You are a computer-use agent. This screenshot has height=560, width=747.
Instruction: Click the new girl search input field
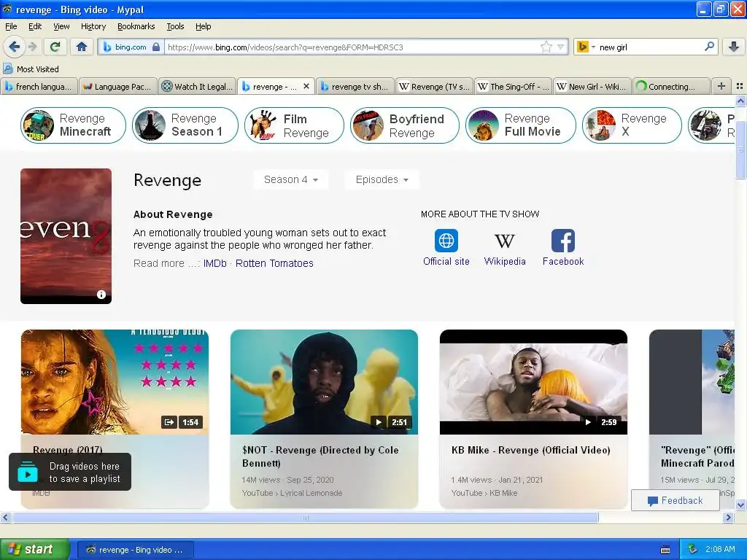(x=650, y=47)
